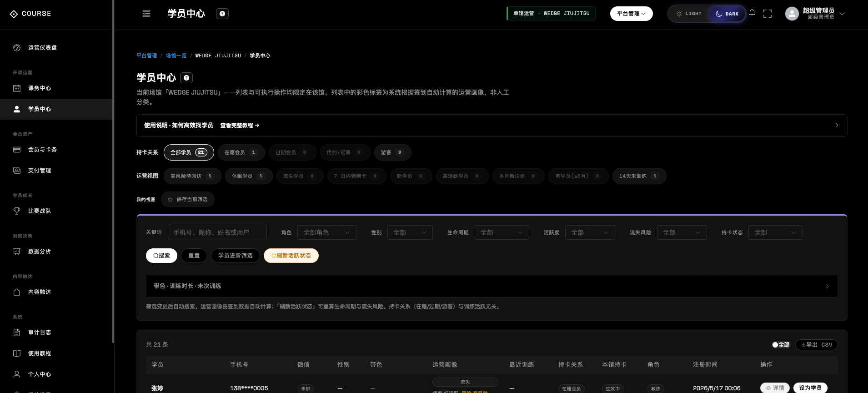The width and height of the screenshot is (868, 393).
Task: Click the sidebar vertical scrollbar
Action: pyautogui.click(x=113, y=171)
